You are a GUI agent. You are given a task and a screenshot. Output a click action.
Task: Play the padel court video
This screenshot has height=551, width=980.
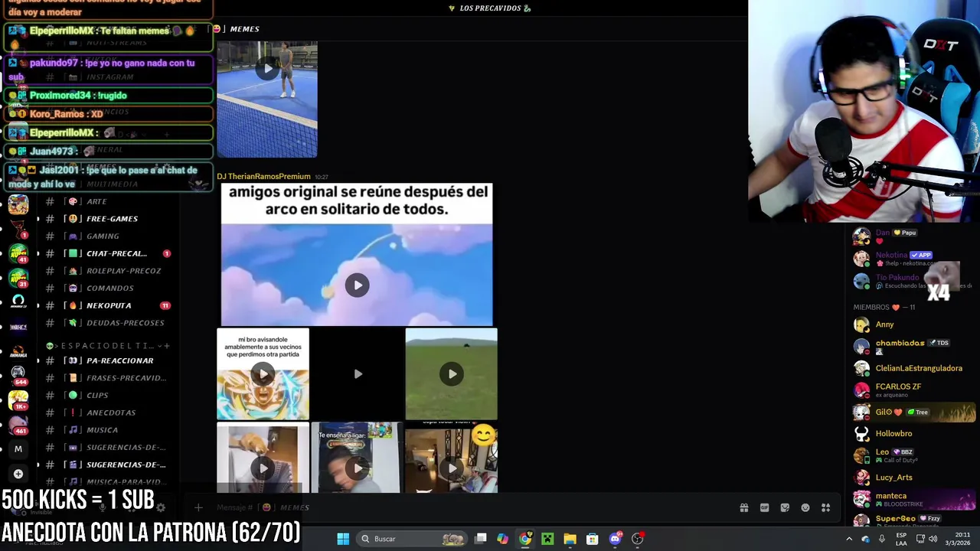pyautogui.click(x=267, y=69)
